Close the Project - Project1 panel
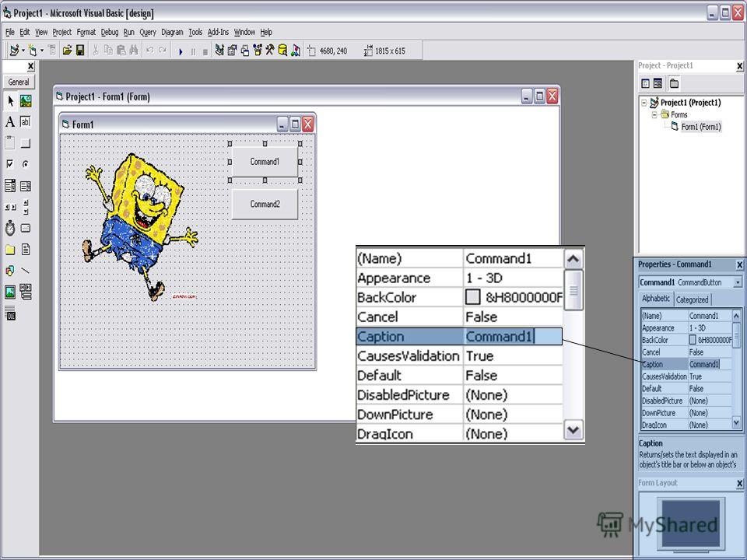 pos(740,66)
